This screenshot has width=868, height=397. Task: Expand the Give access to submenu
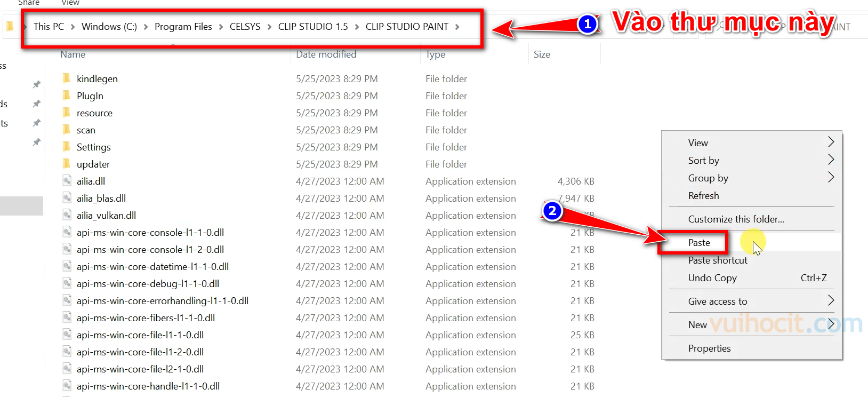pyautogui.click(x=718, y=301)
